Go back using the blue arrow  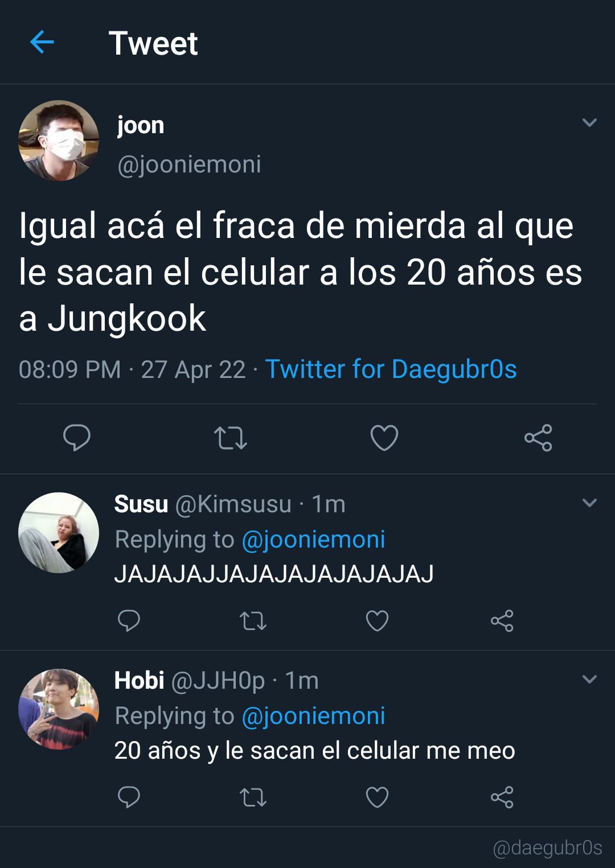coord(42,42)
